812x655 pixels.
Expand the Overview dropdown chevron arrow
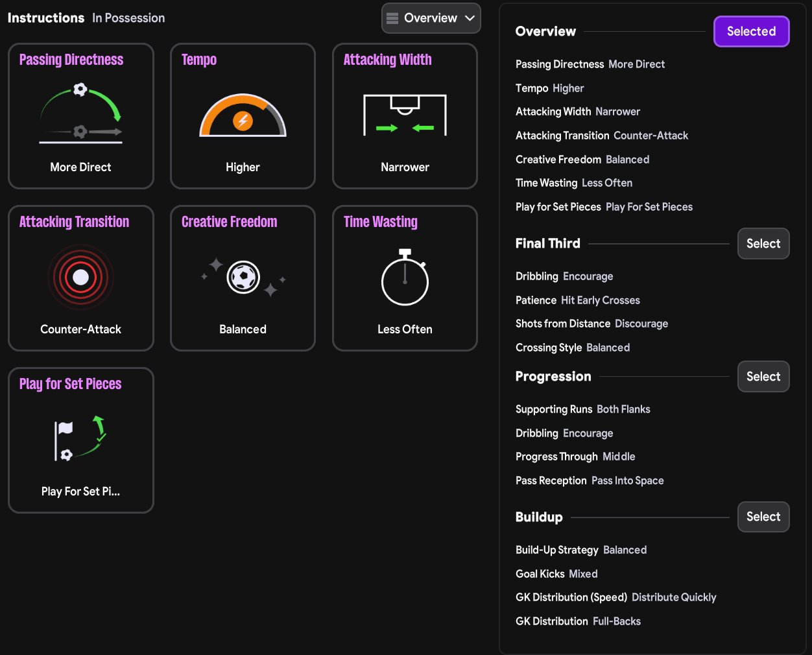coord(470,18)
